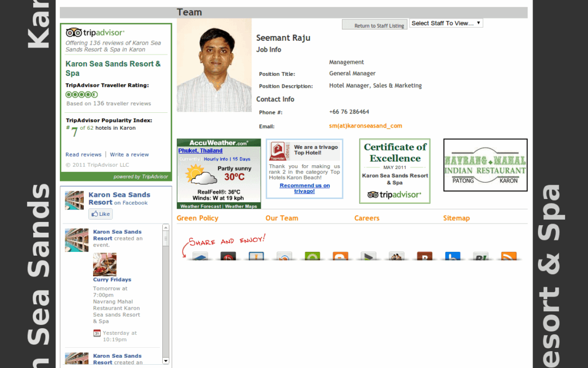Open the Read reviews link
The image size is (588, 368).
point(83,155)
